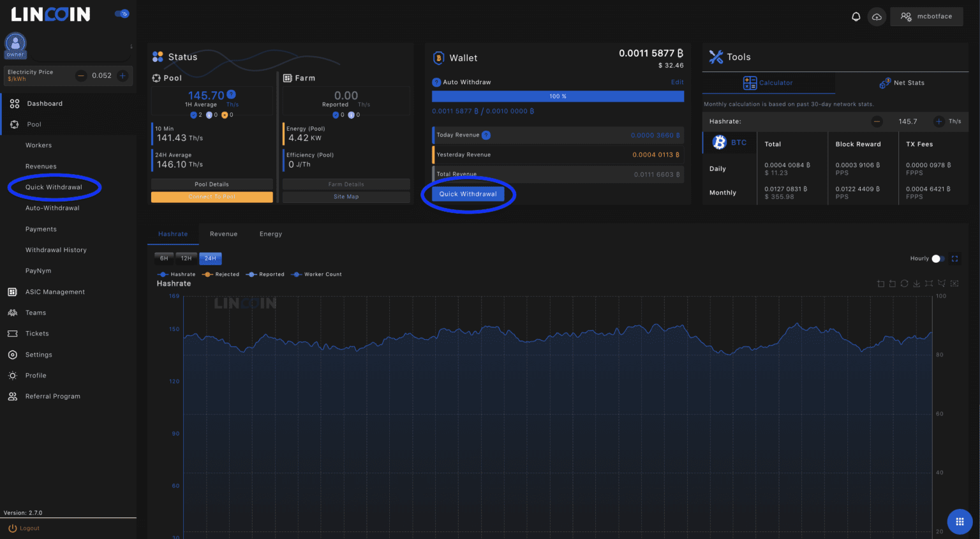Refresh the hashrate chart with the reset icon
Image resolution: width=980 pixels, height=539 pixels.
(x=904, y=283)
